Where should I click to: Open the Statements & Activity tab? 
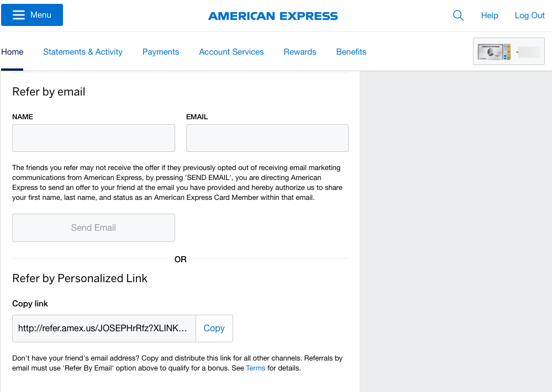coord(83,52)
